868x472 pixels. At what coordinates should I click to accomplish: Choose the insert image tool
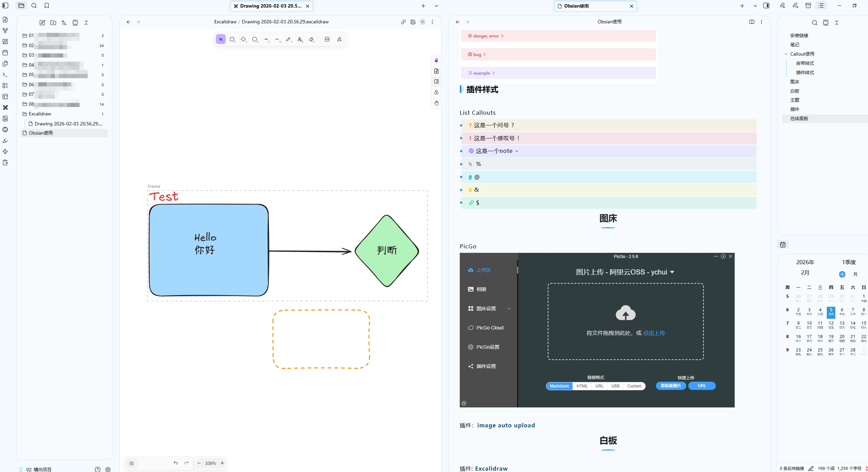click(327, 40)
